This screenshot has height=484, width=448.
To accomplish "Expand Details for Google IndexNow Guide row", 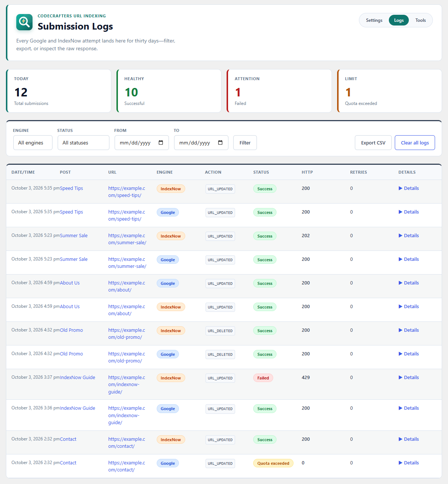I will (x=408, y=408).
